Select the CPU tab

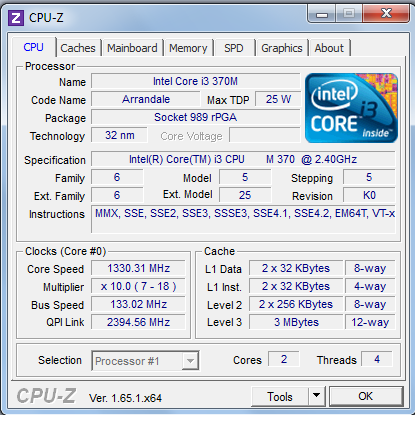pyautogui.click(x=33, y=47)
